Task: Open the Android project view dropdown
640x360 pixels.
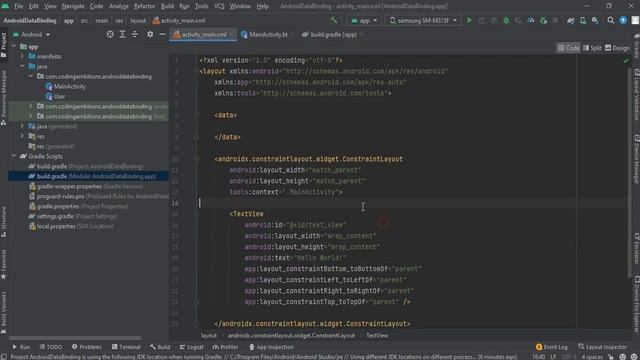Action: tap(31, 35)
